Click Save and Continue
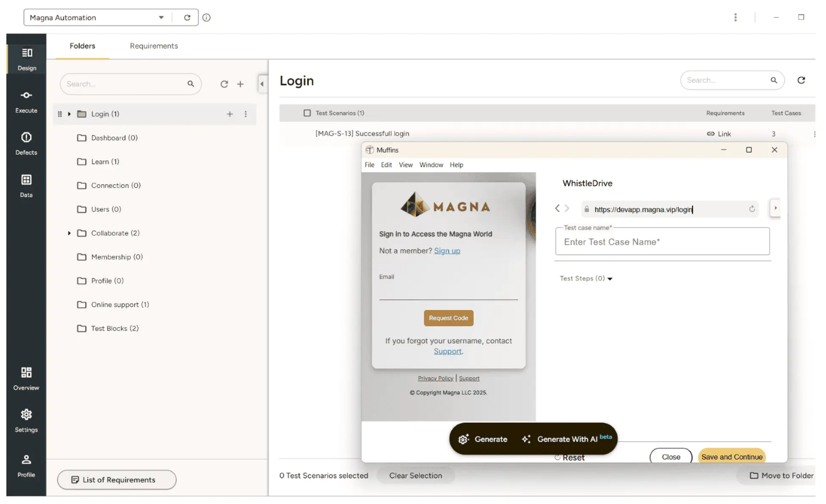Screen dimensions: 826x504 (x=731, y=457)
